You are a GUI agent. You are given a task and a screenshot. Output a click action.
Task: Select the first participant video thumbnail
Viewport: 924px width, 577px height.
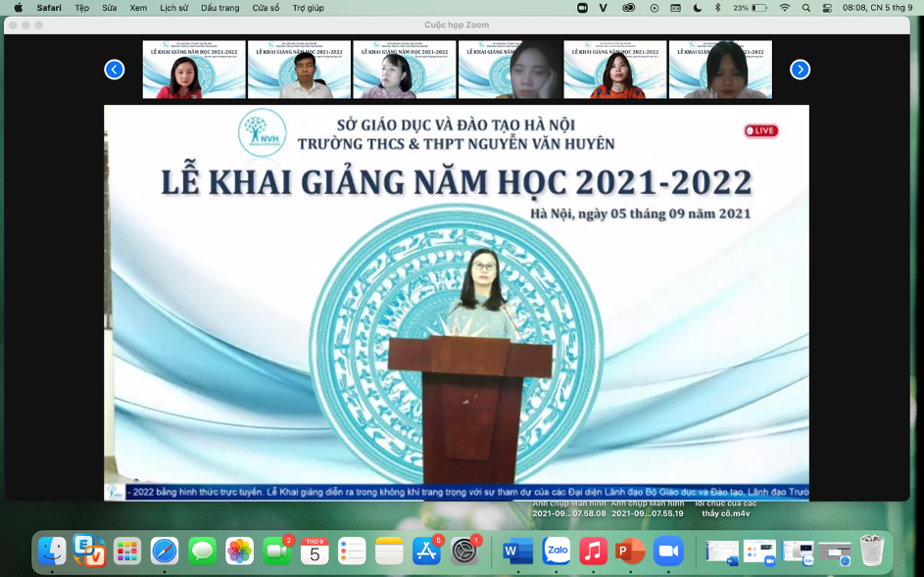point(194,70)
